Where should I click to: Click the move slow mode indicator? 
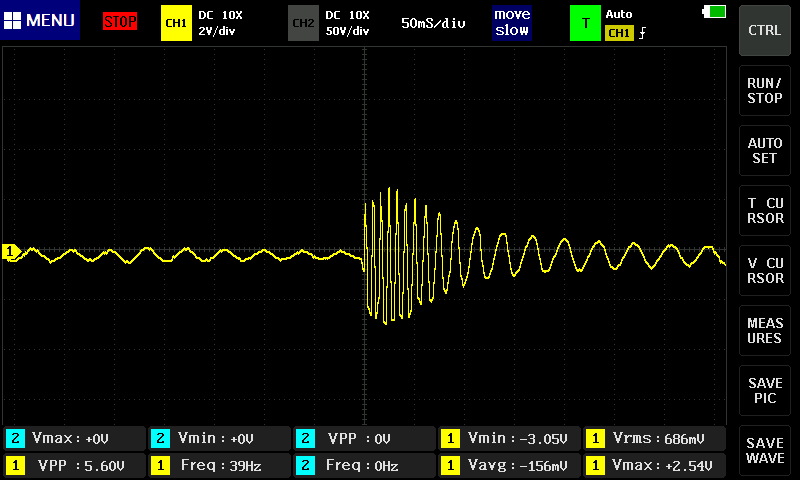[x=512, y=22]
